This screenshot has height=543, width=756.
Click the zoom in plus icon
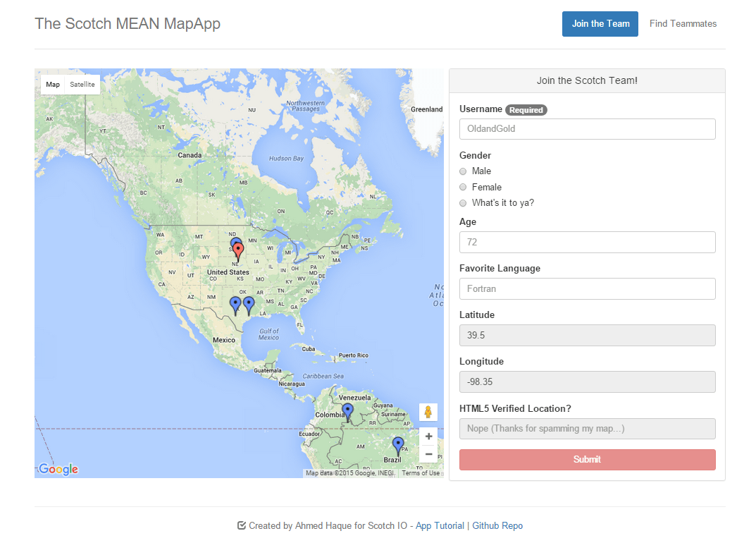click(x=428, y=437)
